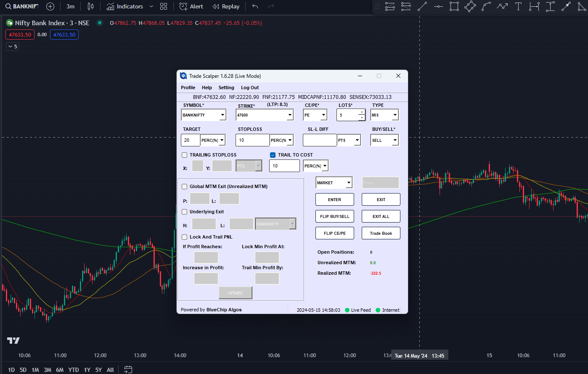Open the TYPE dropdown showing MIS

(x=384, y=115)
